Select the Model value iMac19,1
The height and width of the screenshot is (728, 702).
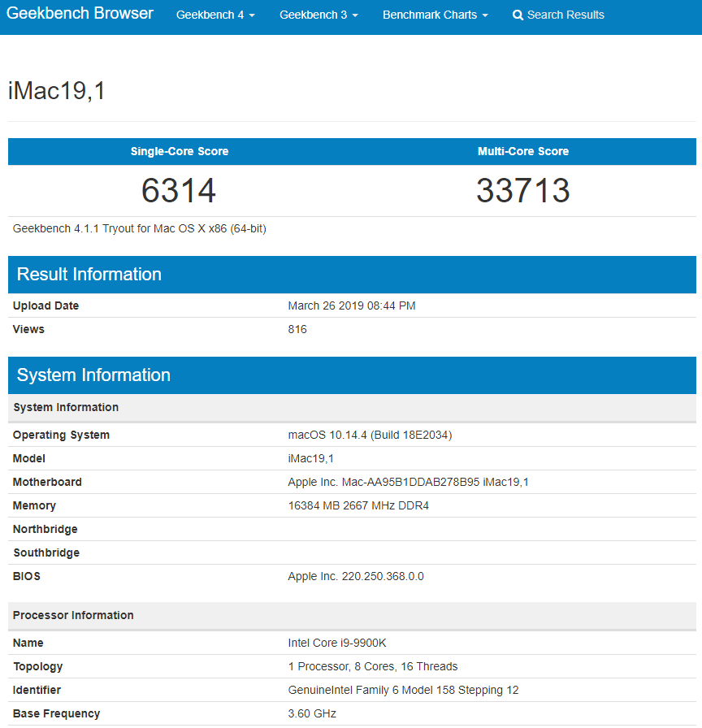pos(310,459)
